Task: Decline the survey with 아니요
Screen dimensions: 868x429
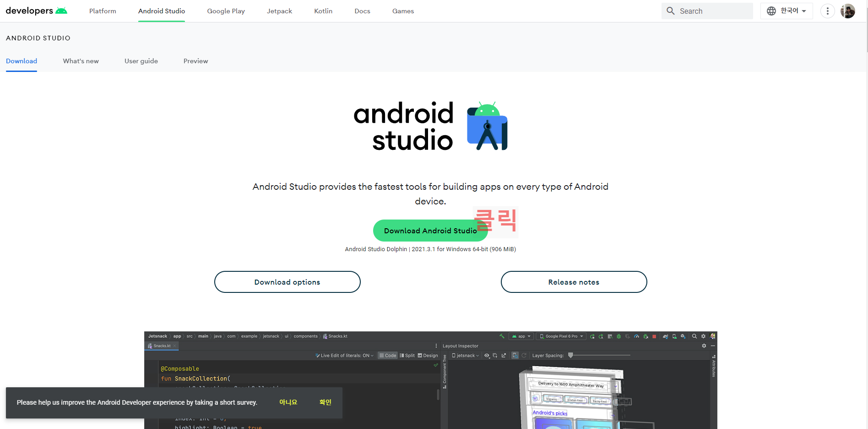Action: click(x=288, y=402)
